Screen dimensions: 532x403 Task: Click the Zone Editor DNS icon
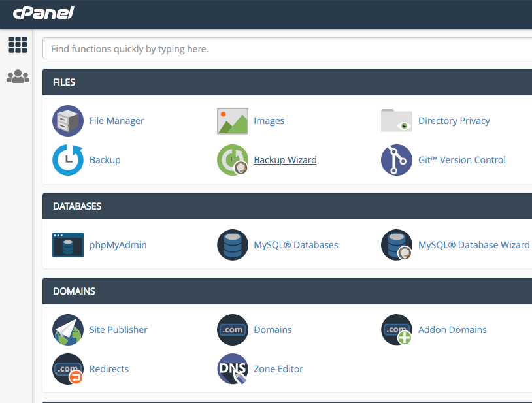[233, 369]
